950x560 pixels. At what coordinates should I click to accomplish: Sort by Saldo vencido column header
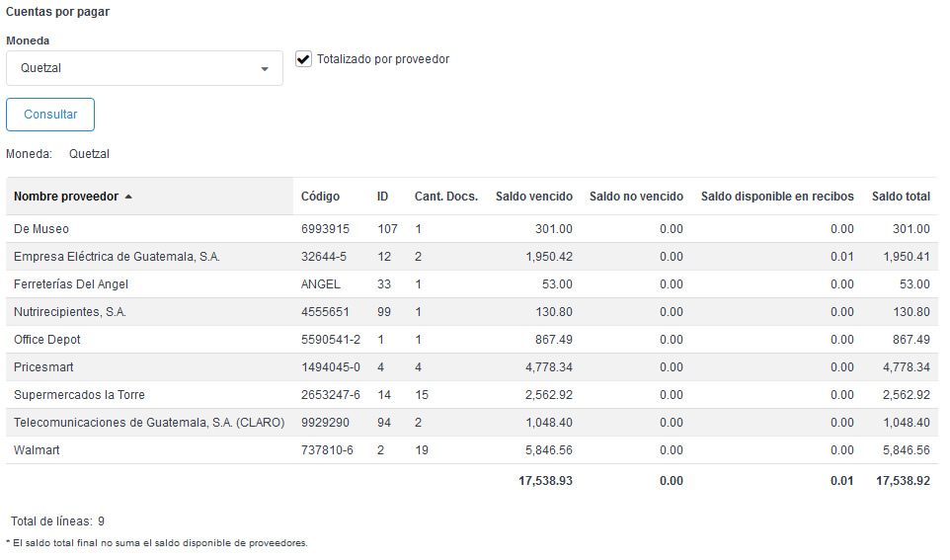(x=533, y=197)
